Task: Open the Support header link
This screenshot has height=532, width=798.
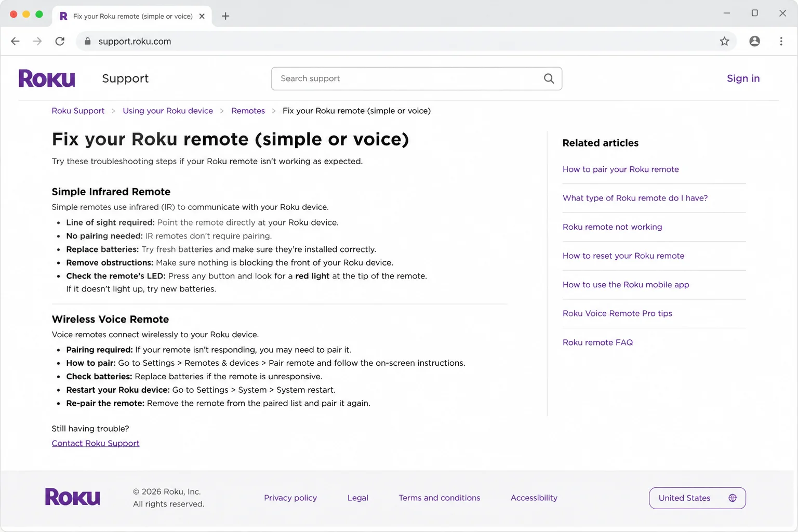Action: 125,78
